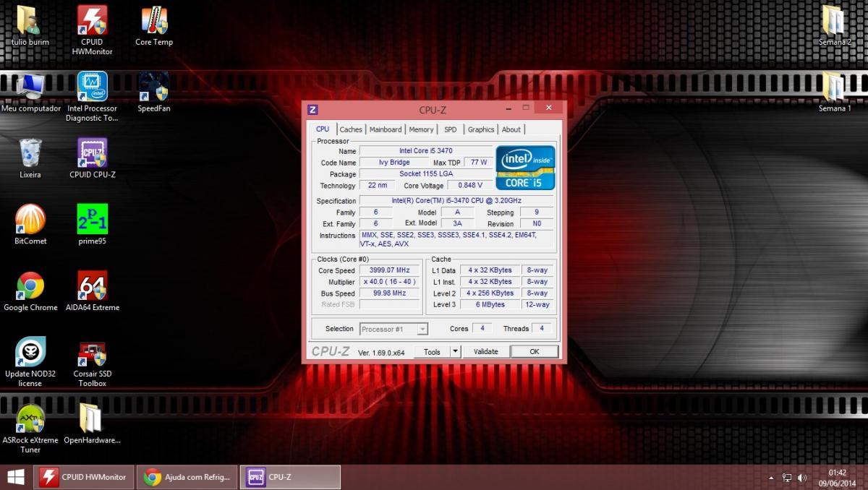Click the Cores count value
The width and height of the screenshot is (868, 490).
pyautogui.click(x=482, y=328)
